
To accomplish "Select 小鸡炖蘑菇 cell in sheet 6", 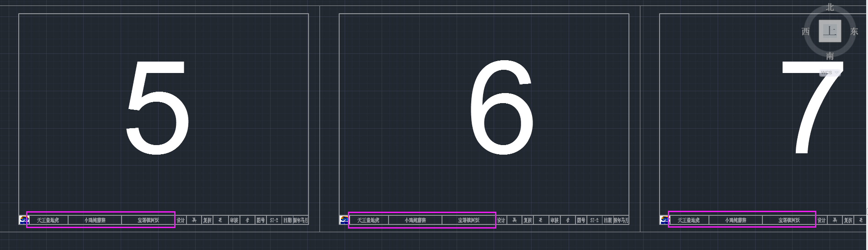I will (x=415, y=220).
